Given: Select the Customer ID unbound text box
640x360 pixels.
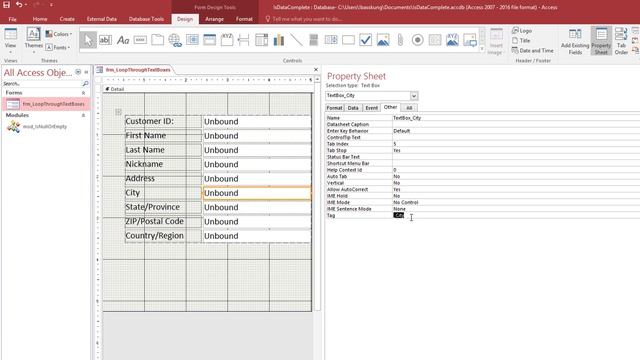Looking at the screenshot, I should (257, 122).
